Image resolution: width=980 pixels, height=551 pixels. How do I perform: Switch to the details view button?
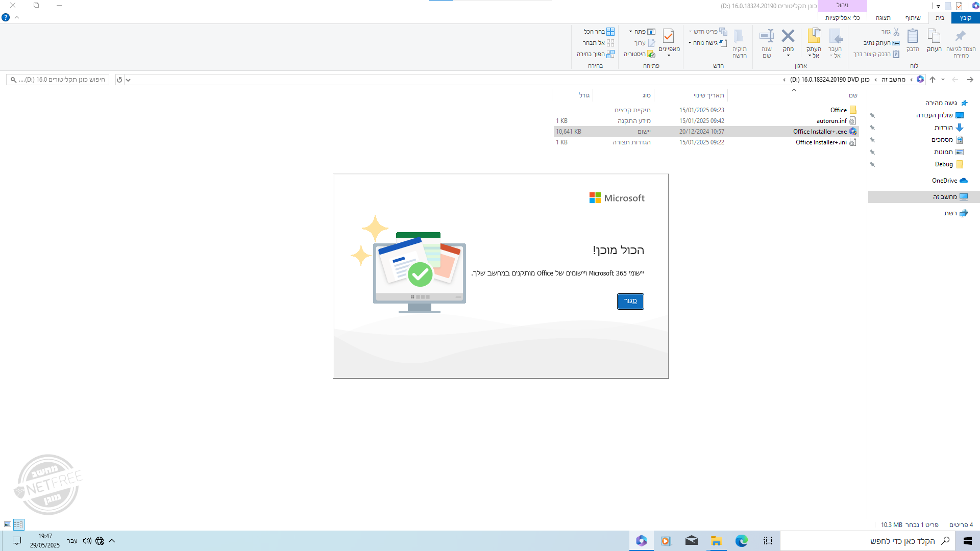point(19,524)
